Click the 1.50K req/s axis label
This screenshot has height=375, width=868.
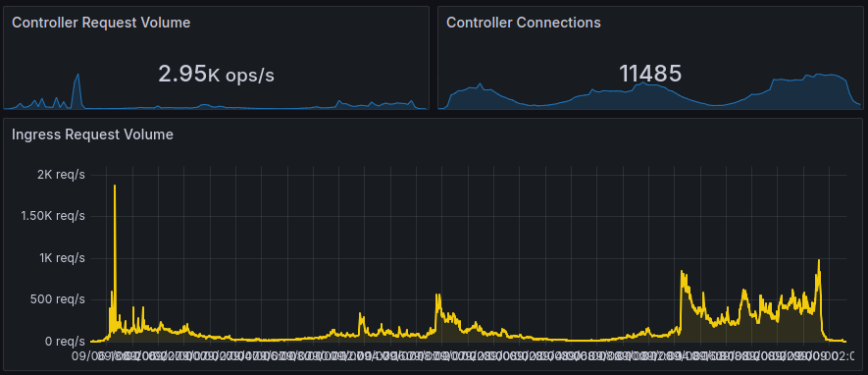coord(53,216)
